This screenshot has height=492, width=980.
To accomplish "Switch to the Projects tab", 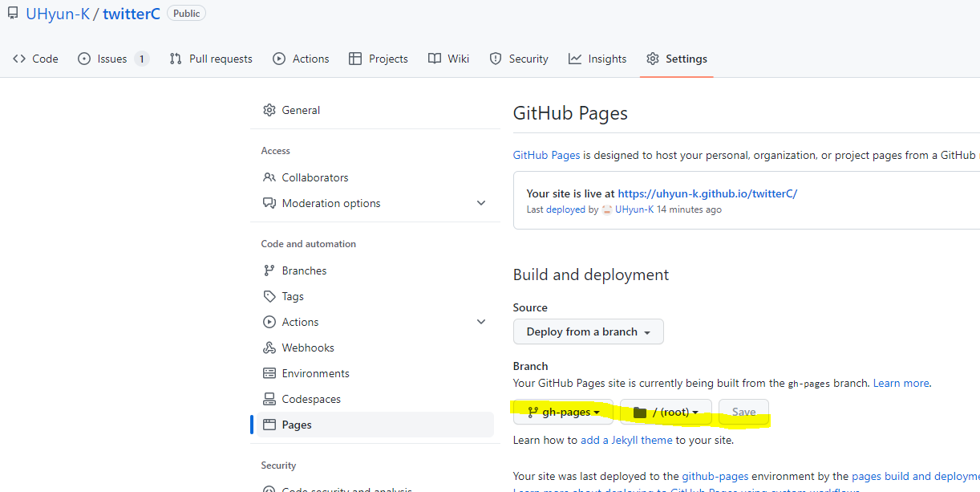I will tap(379, 59).
